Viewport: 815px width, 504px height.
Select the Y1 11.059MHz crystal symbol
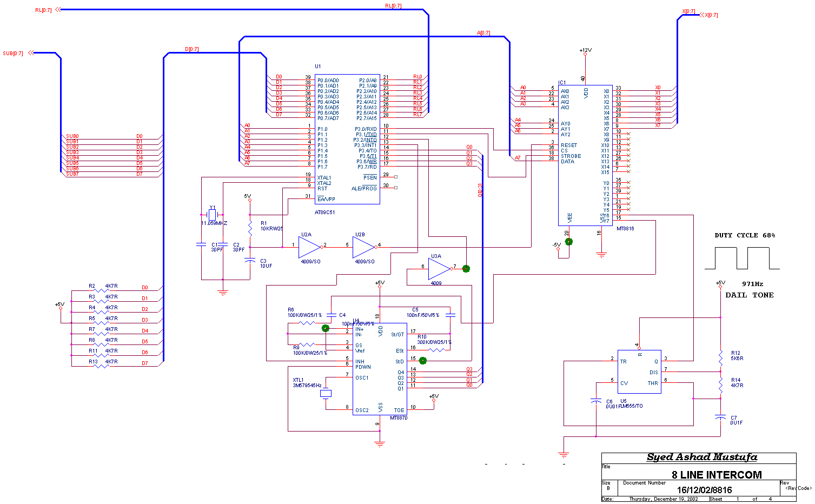coord(212,215)
